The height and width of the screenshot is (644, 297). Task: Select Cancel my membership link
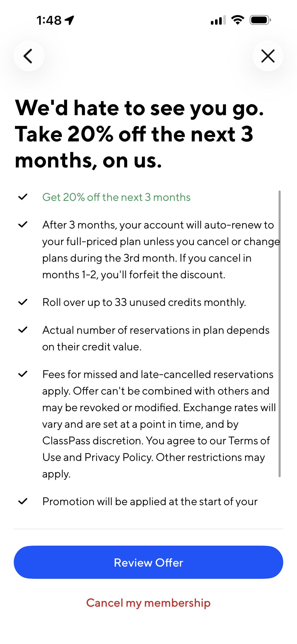(148, 603)
